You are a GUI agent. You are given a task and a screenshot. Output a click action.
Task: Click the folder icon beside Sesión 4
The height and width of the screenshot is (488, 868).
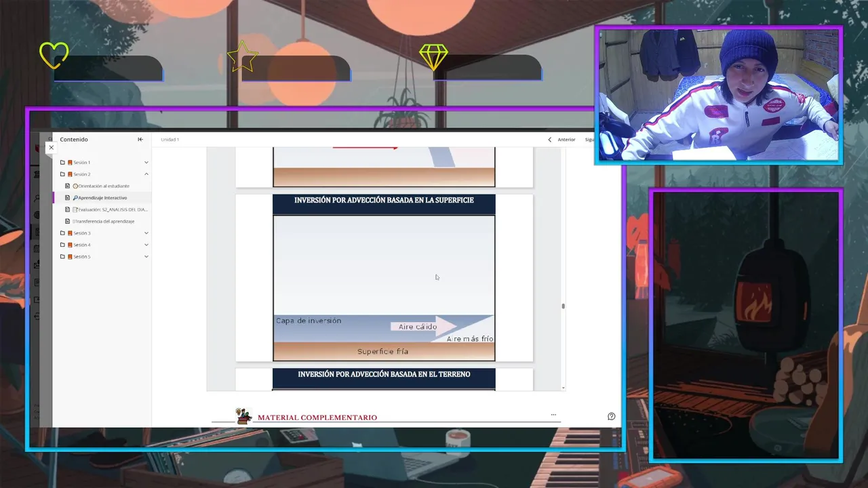coord(62,245)
